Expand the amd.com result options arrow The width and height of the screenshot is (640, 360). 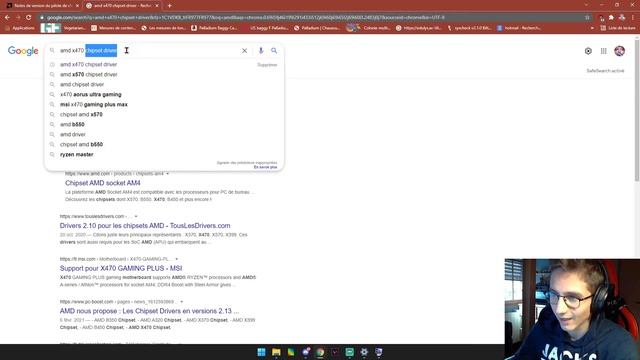(x=167, y=174)
